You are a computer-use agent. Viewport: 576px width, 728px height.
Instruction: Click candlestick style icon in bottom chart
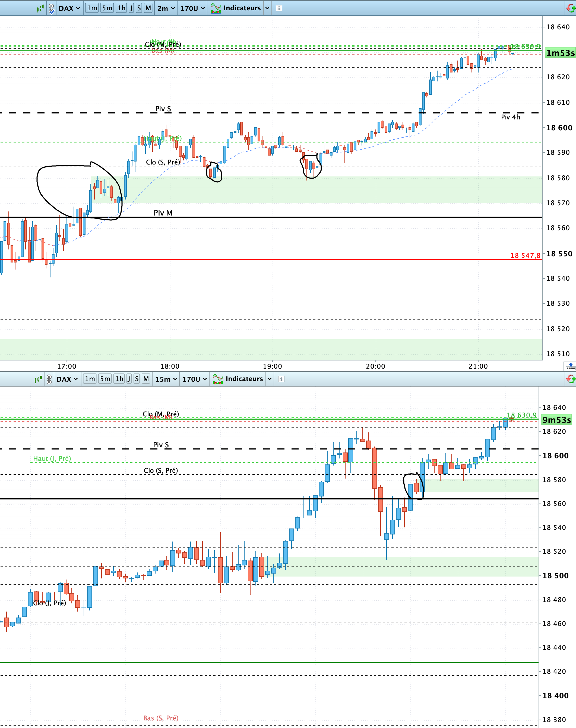38,379
